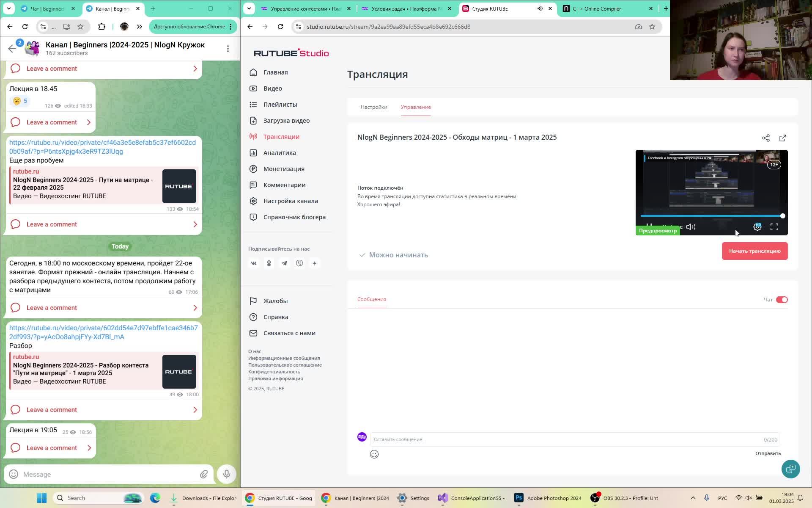Click the share icon on stream preview
This screenshot has width=812, height=508.
pyautogui.click(x=766, y=136)
